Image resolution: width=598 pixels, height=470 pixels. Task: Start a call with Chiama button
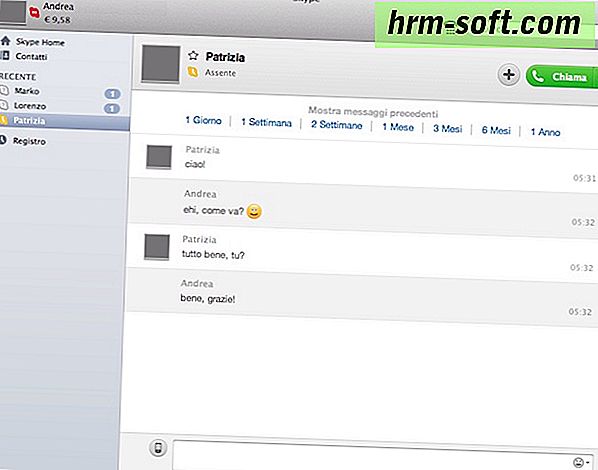pos(559,76)
